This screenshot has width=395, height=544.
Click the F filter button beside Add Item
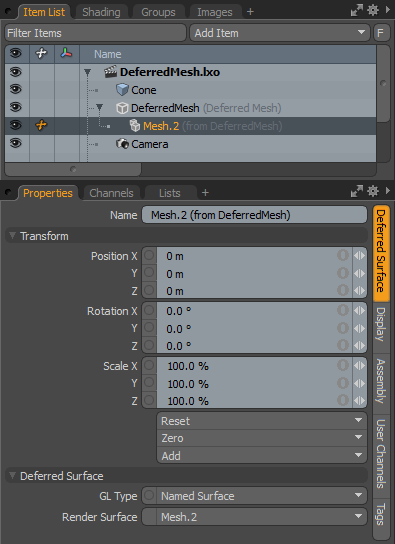381,33
